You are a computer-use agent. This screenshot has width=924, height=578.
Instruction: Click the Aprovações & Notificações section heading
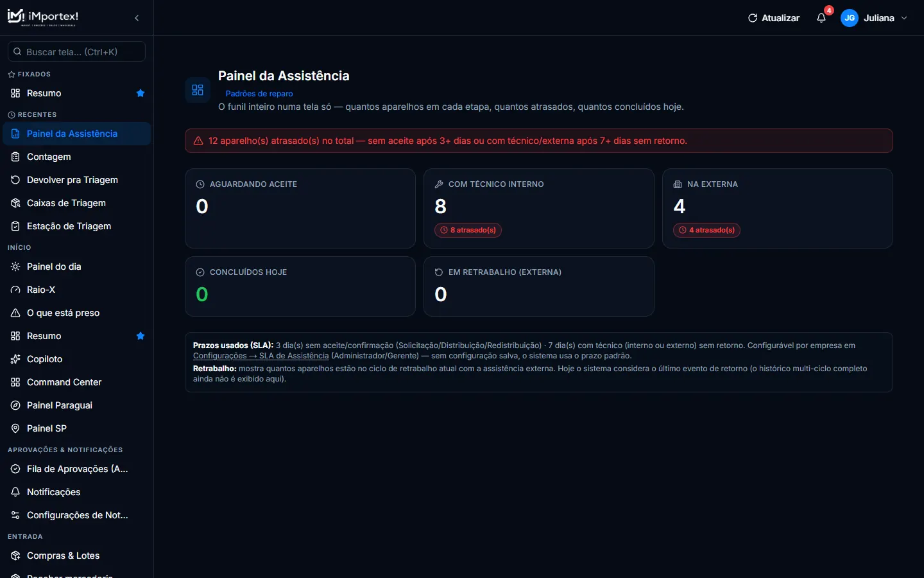pyautogui.click(x=65, y=450)
